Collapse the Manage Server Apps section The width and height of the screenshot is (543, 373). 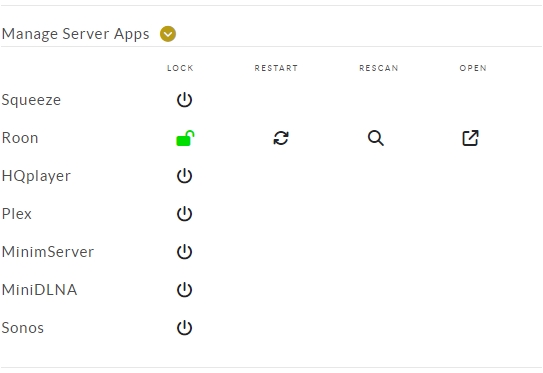[168, 34]
